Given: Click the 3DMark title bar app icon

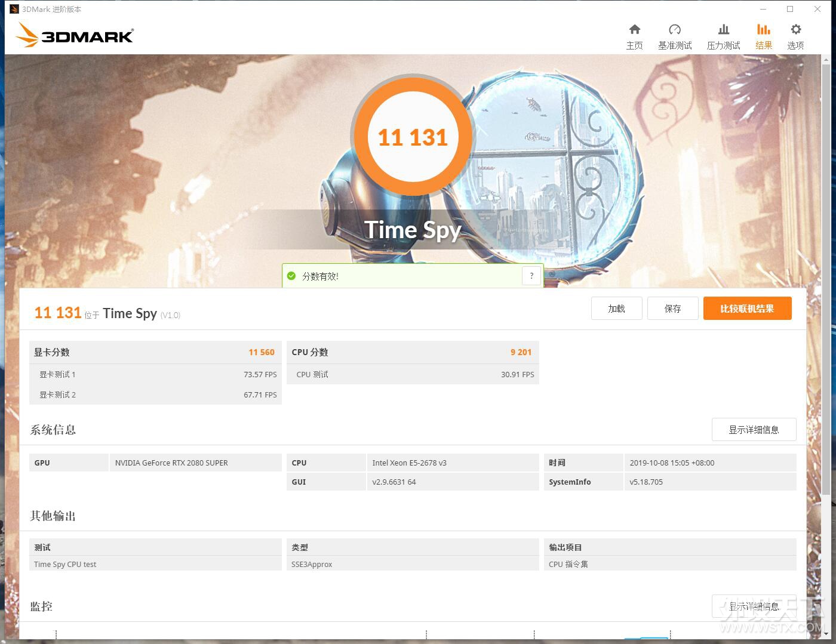Looking at the screenshot, I should click(x=14, y=9).
